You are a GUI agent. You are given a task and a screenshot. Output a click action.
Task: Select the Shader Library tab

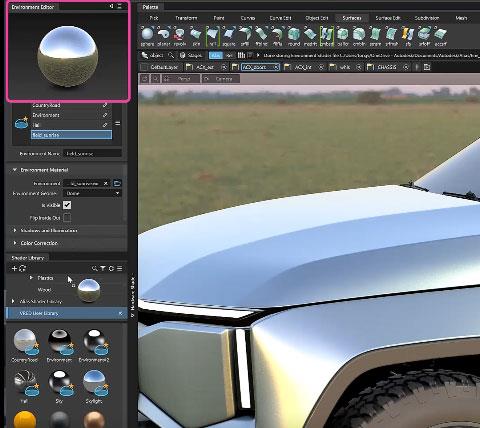point(28,258)
